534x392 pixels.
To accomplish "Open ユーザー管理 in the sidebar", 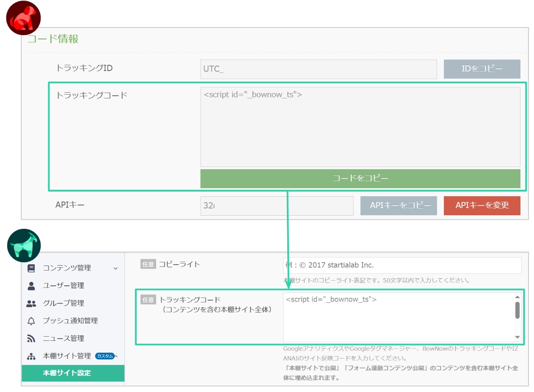I will click(x=63, y=286).
